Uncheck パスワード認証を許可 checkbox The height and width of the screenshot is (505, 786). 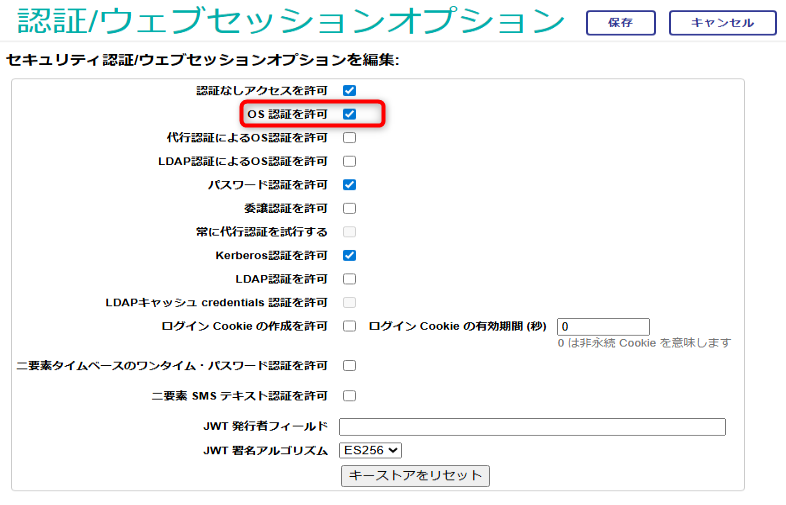pyautogui.click(x=350, y=185)
